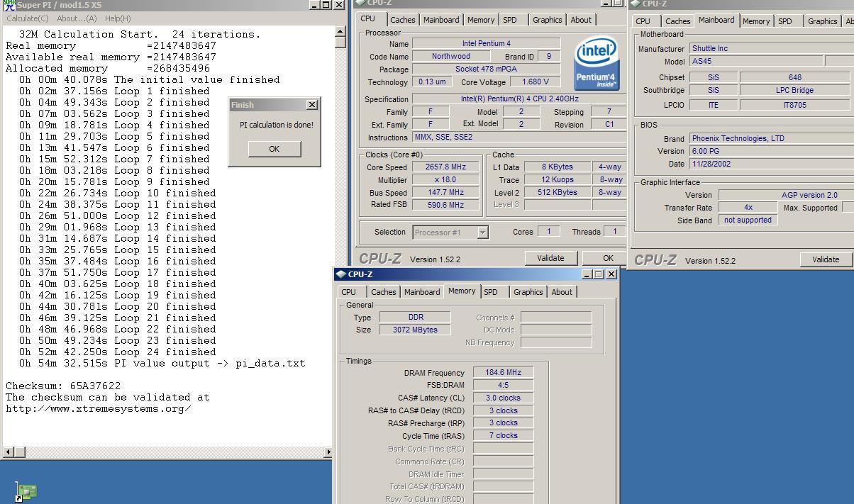The width and height of the screenshot is (854, 504).
Task: Click the AGP version 2.0 value
Action: coord(786,195)
